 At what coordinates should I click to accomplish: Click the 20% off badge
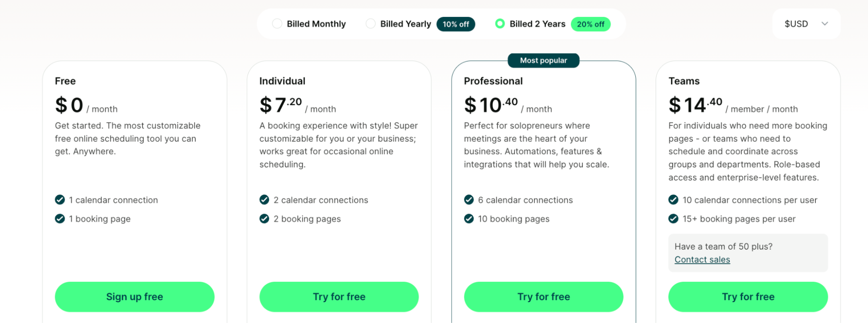[591, 24]
